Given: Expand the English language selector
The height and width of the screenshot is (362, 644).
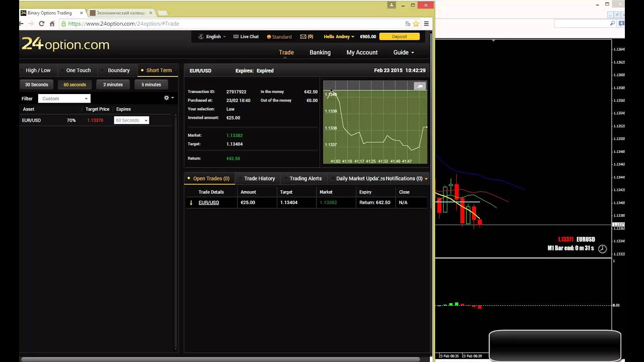Looking at the screenshot, I should (212, 37).
